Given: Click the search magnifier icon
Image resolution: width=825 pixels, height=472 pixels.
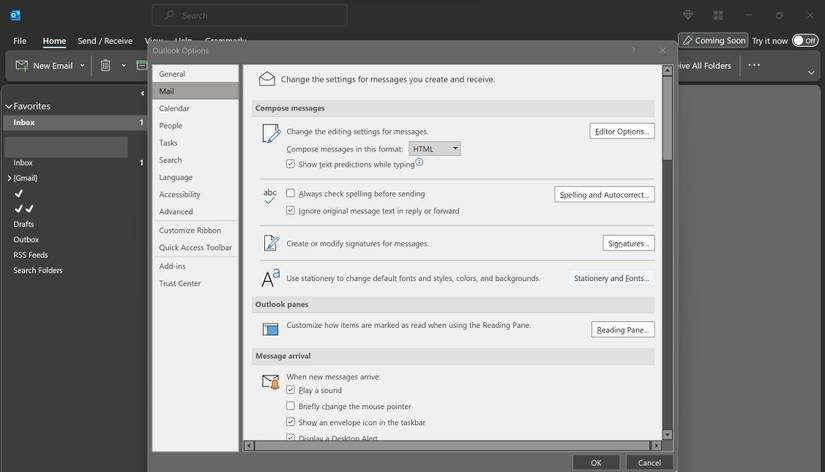Looking at the screenshot, I should [x=169, y=15].
